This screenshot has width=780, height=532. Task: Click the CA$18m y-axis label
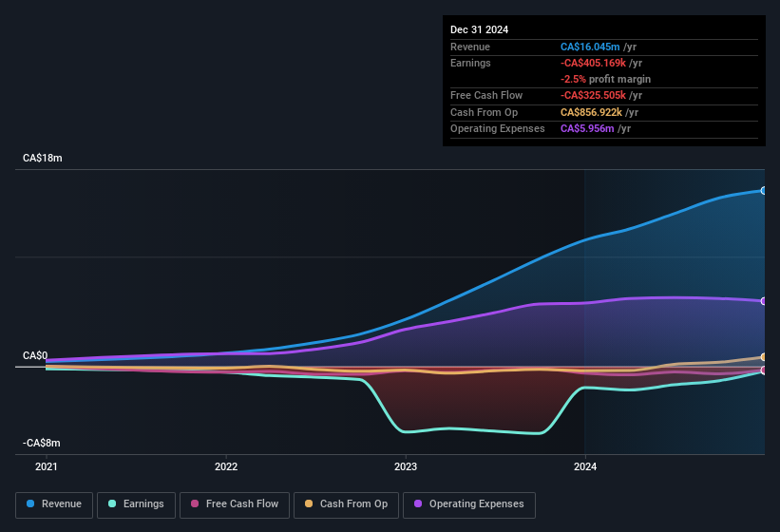pos(43,158)
